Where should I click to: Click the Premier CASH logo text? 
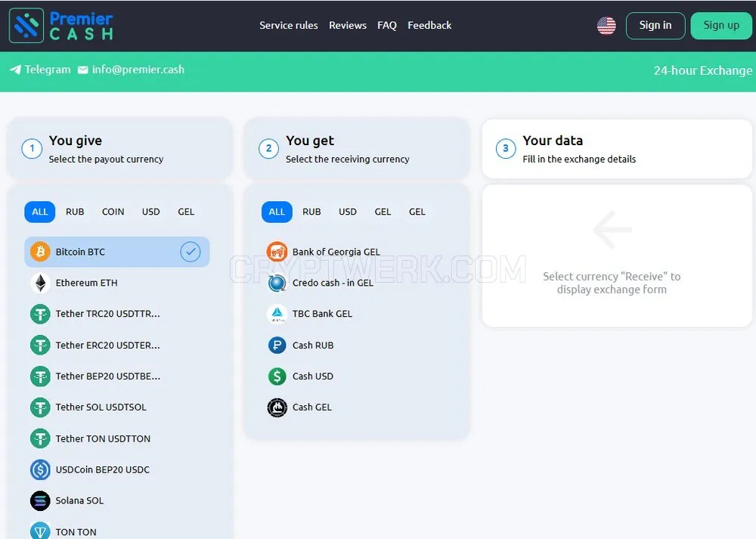pos(82,26)
